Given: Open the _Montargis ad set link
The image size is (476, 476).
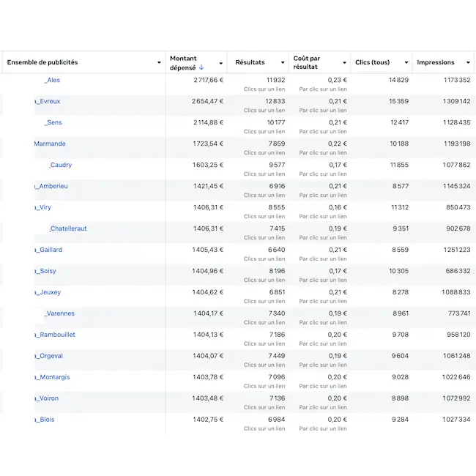Looking at the screenshot, I should tap(52, 377).
